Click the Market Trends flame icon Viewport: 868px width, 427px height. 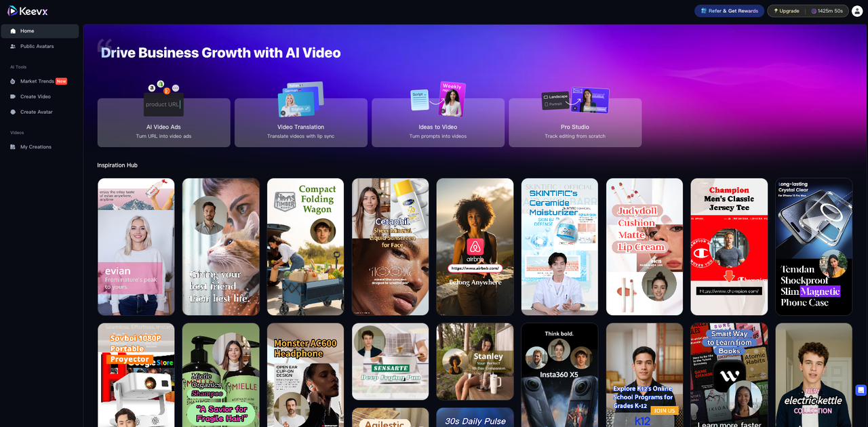click(13, 81)
